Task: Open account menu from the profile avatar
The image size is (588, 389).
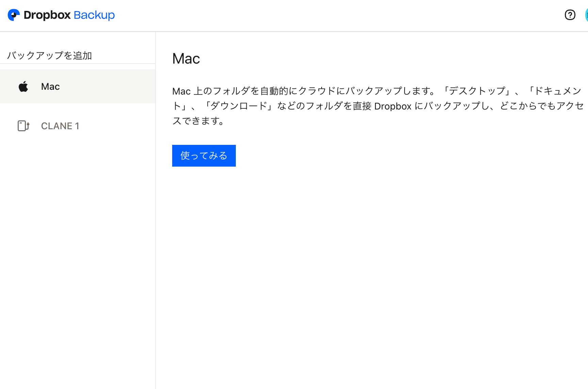Action: pyautogui.click(x=587, y=15)
